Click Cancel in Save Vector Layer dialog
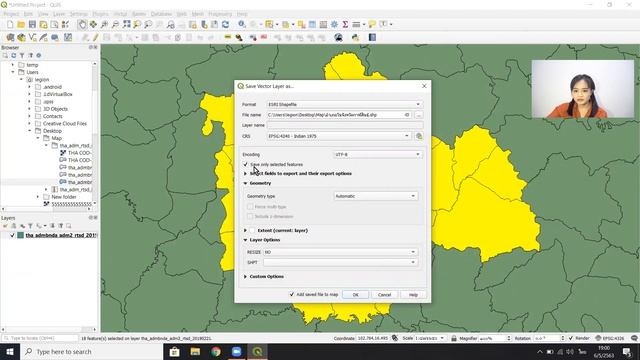 click(384, 295)
